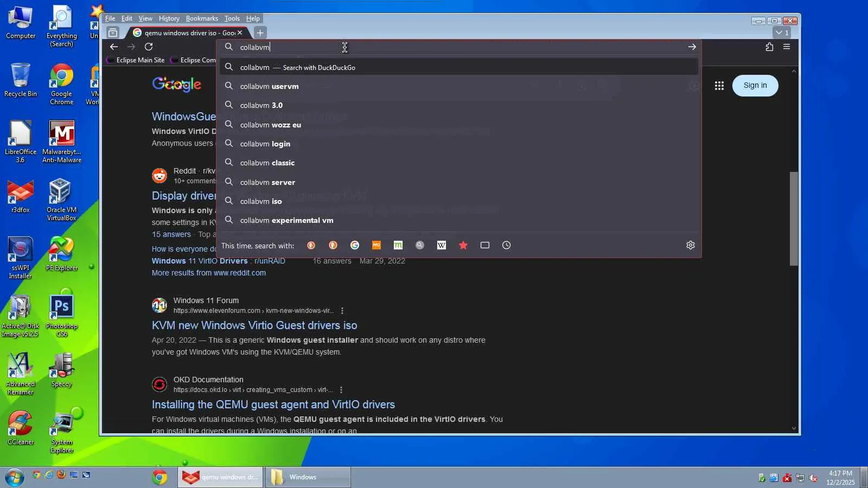This screenshot has height=488, width=868.
Task: Search this time with Google icon
Action: click(355, 246)
